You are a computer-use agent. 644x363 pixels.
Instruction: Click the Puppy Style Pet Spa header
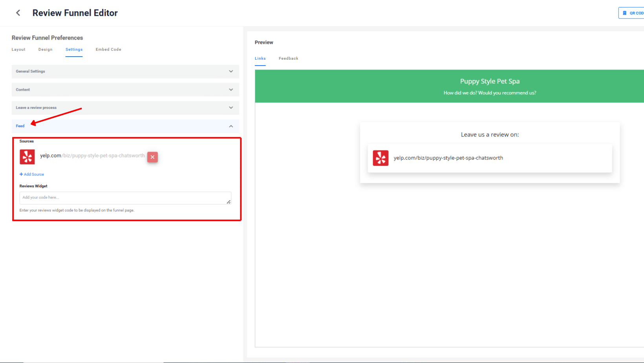point(490,81)
